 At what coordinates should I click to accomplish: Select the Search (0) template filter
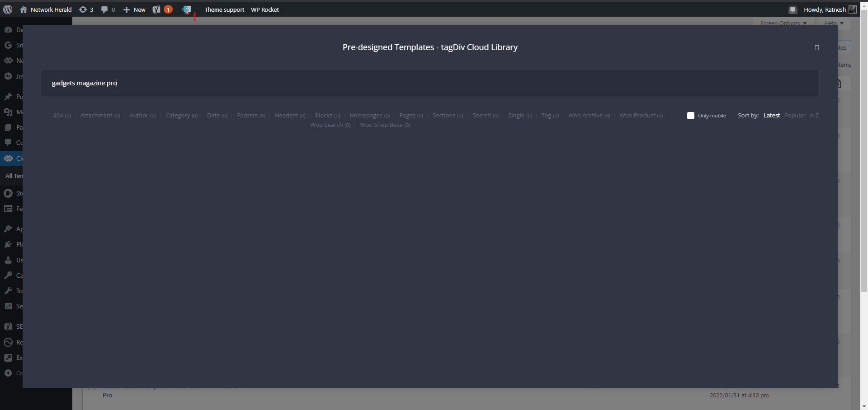pos(486,116)
